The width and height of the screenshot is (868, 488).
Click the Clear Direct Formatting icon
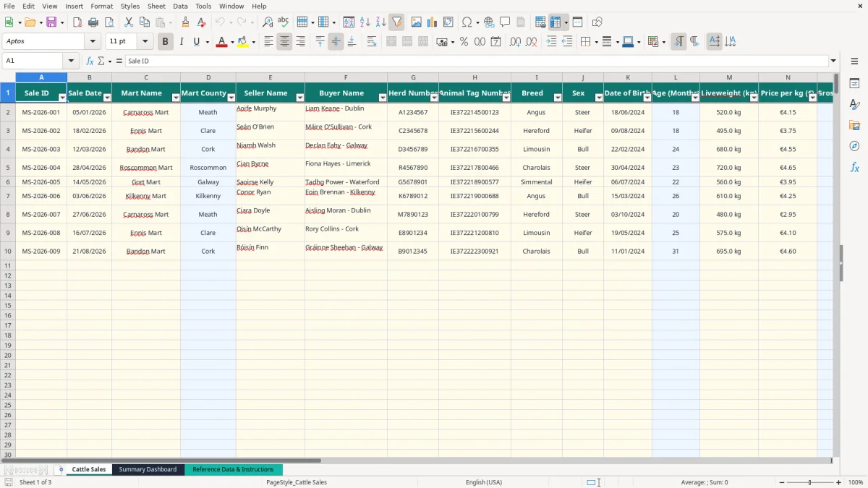coord(202,22)
